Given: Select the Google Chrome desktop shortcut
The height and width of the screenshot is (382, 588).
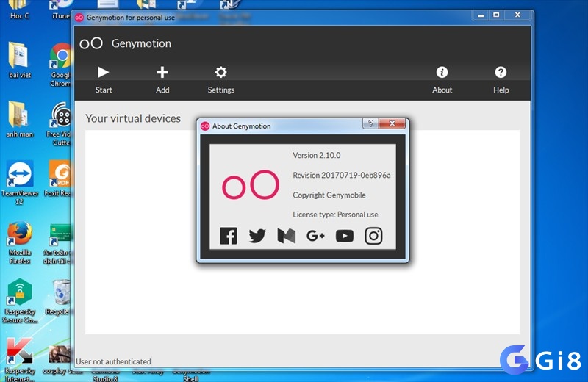Looking at the screenshot, I should (x=61, y=65).
